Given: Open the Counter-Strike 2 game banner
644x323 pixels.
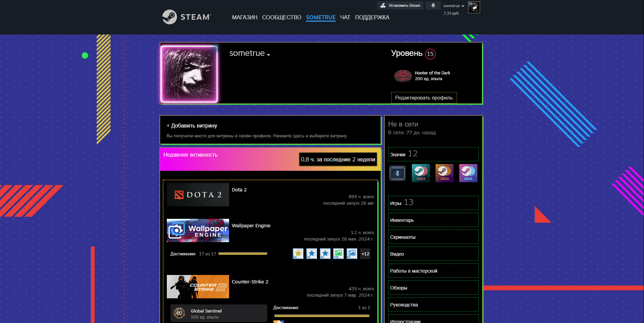Looking at the screenshot, I should point(198,286).
